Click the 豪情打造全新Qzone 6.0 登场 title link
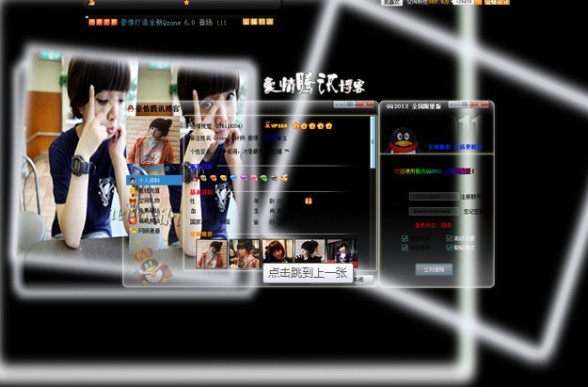The height and width of the screenshot is (387, 588). pyautogui.click(x=173, y=23)
